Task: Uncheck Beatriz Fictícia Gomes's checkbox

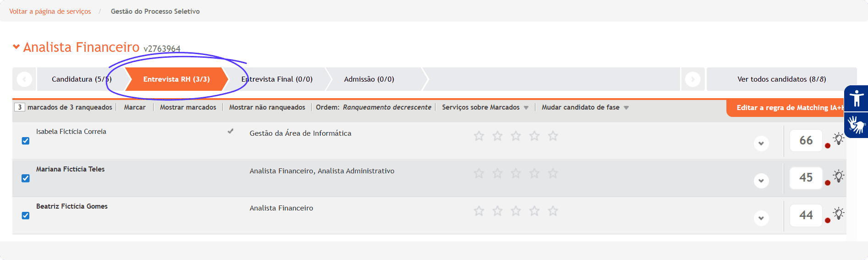Action: click(x=26, y=216)
